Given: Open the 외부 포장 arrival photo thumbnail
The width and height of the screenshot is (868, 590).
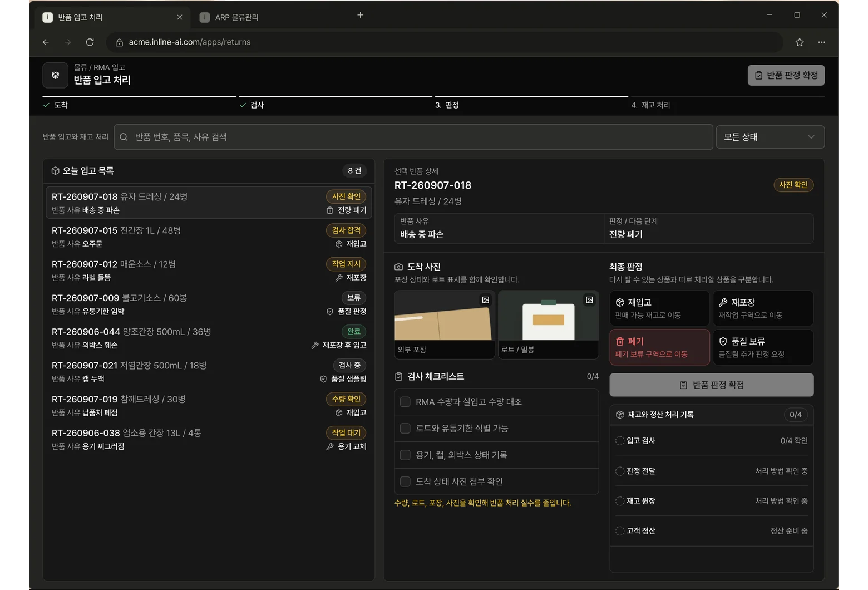Looking at the screenshot, I should [x=445, y=324].
